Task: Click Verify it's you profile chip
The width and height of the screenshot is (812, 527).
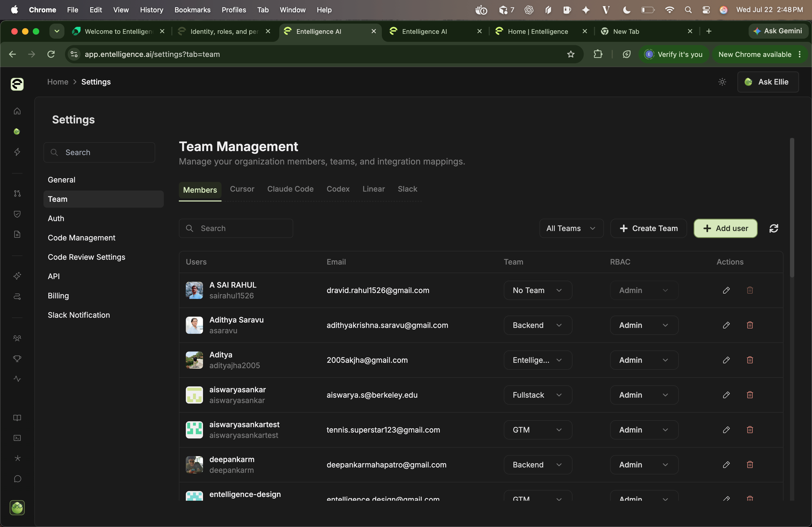Action: point(673,54)
